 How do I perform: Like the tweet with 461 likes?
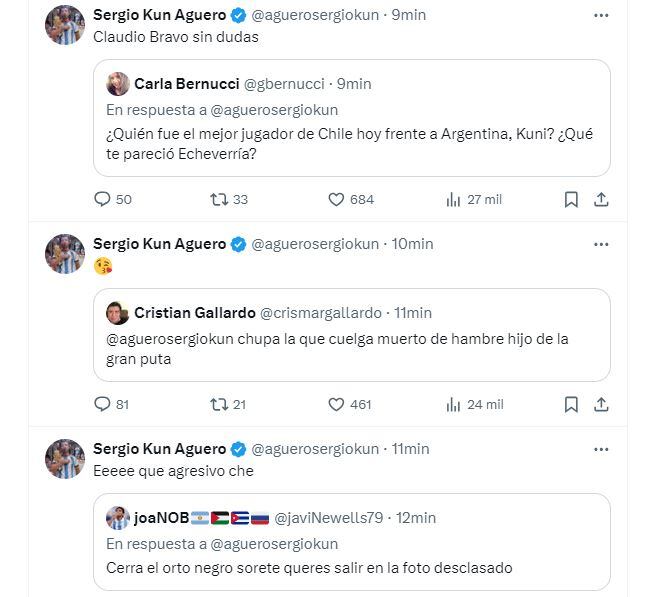point(337,404)
